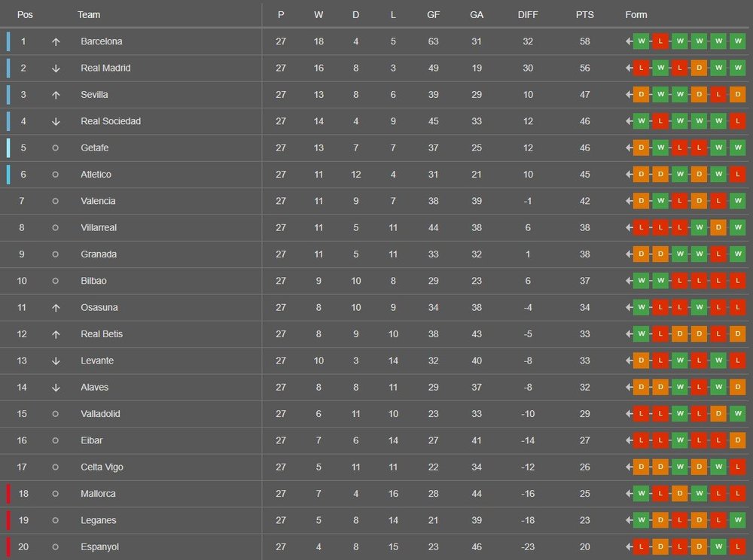
Task: Click the form arrow in Leganes' row
Action: 629,520
